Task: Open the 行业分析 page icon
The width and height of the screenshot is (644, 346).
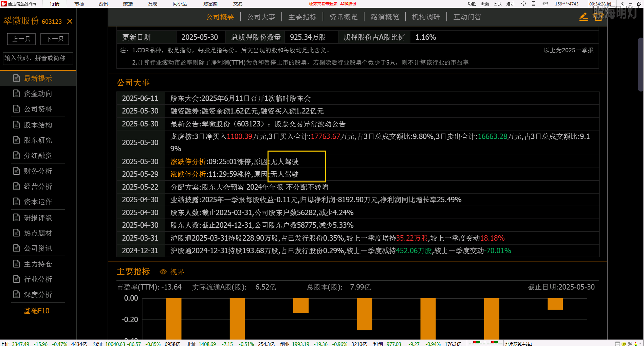Action: [x=16, y=279]
